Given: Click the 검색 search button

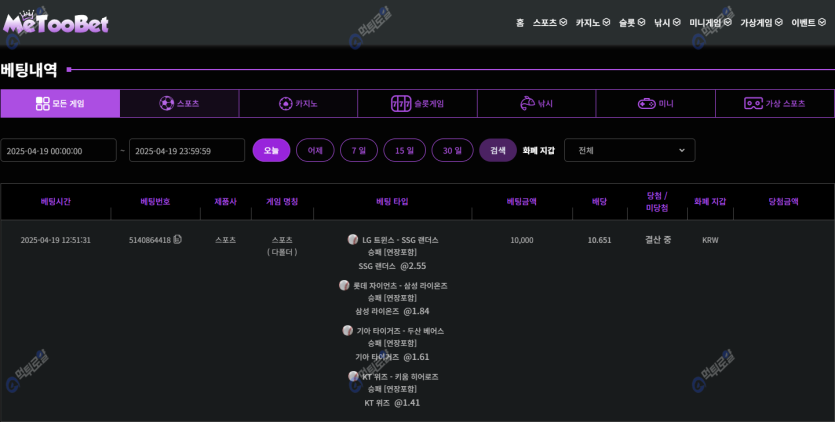Looking at the screenshot, I should tap(497, 150).
